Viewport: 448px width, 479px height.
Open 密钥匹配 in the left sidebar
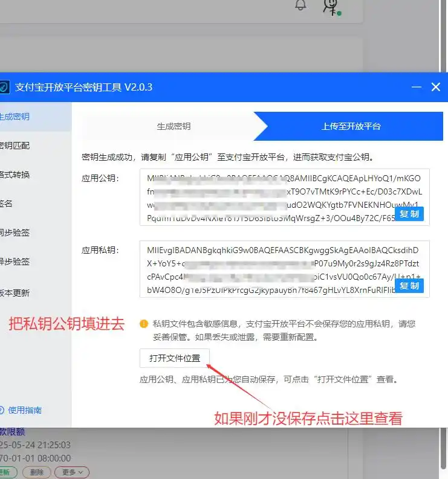point(15,146)
